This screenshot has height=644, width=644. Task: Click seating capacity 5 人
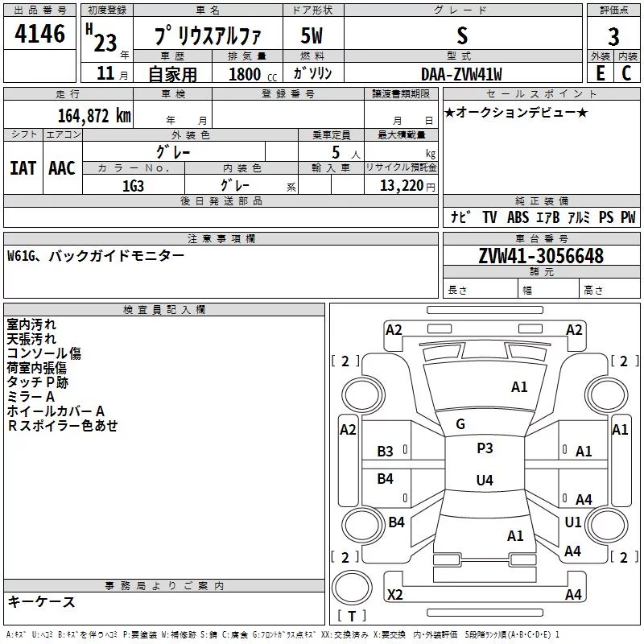(x=346, y=153)
